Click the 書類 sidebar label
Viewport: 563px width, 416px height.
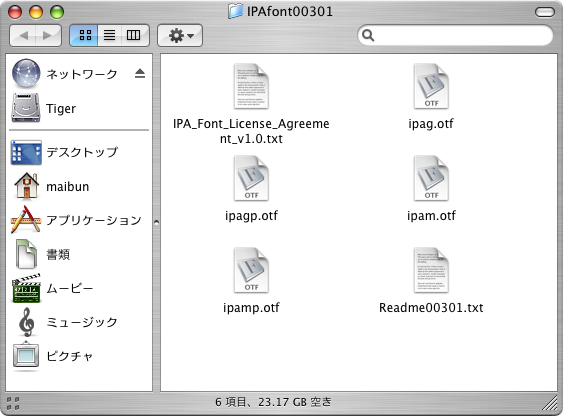point(58,254)
